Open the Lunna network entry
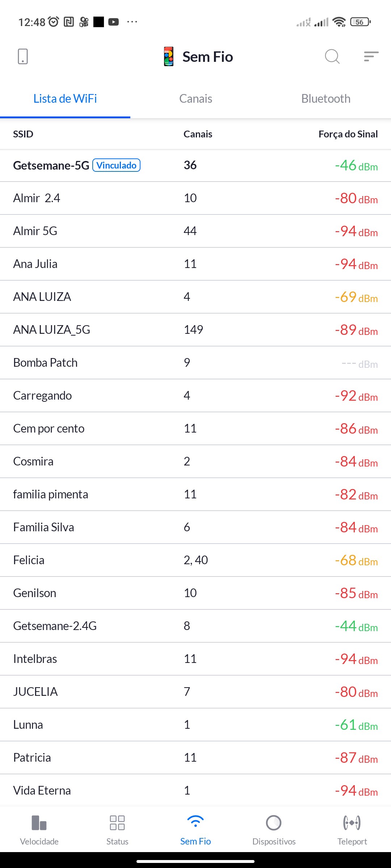 (x=195, y=725)
